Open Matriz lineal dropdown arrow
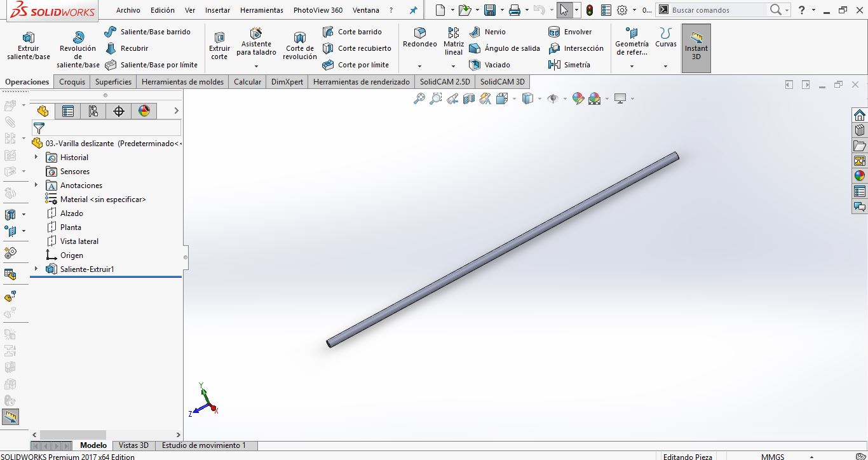Viewport: 868px width, 460px height. 453,66
